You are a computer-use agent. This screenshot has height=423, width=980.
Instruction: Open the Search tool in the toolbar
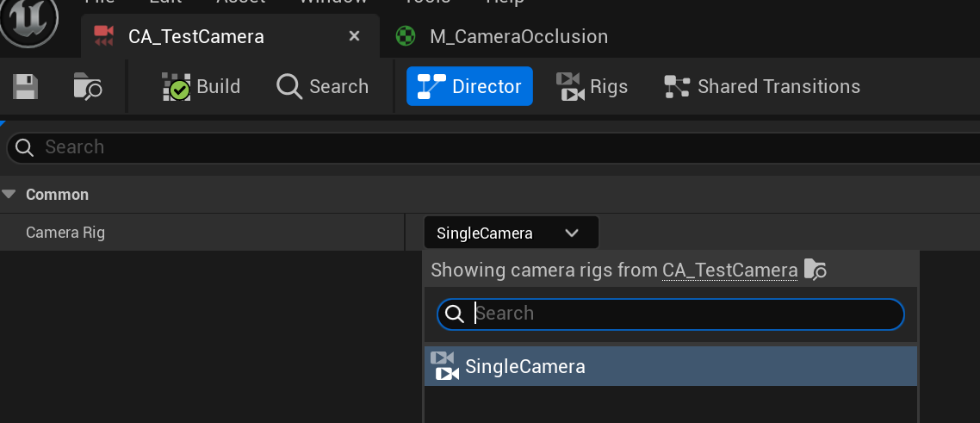(323, 86)
